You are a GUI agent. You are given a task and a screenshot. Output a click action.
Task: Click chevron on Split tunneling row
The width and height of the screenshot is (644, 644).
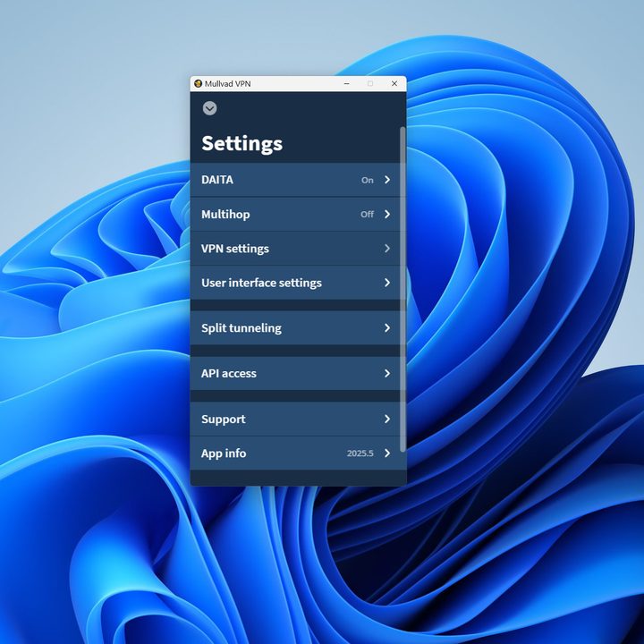click(387, 327)
